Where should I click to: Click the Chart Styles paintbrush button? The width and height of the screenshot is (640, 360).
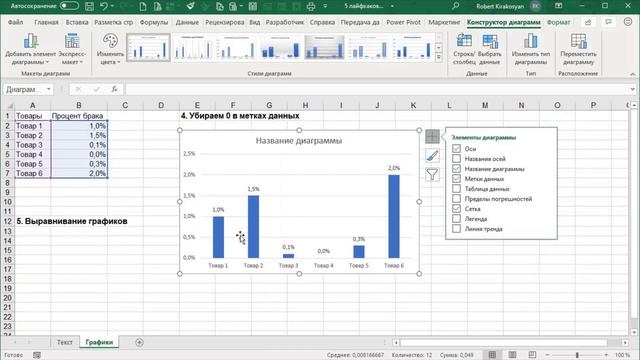click(432, 156)
